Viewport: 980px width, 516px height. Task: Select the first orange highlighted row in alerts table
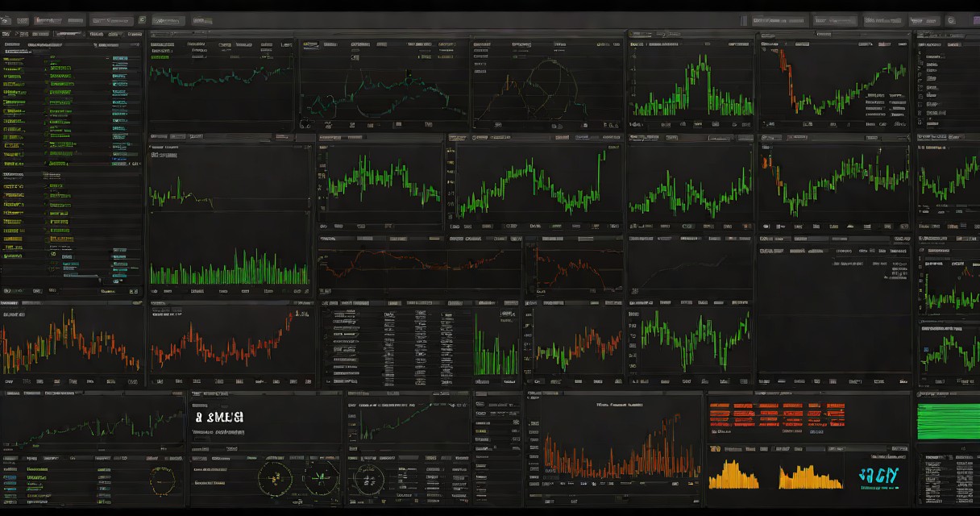click(777, 406)
